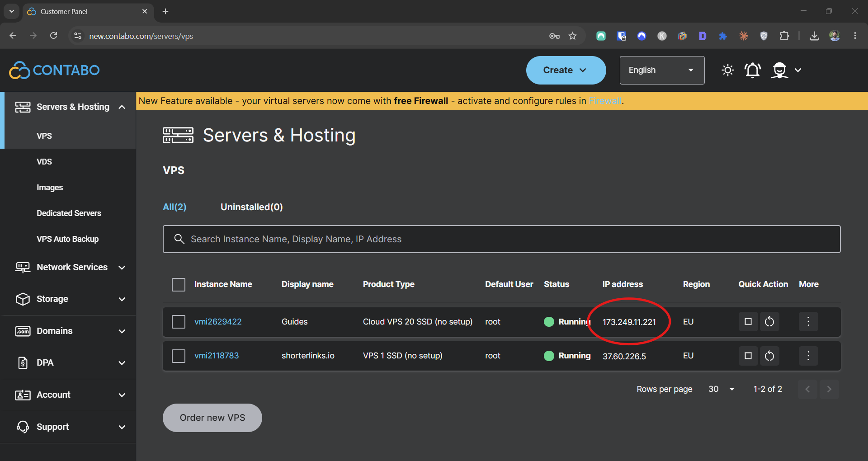Viewport: 868px width, 461px height.
Task: Check the vmi2629422 row checkbox
Action: (179, 322)
